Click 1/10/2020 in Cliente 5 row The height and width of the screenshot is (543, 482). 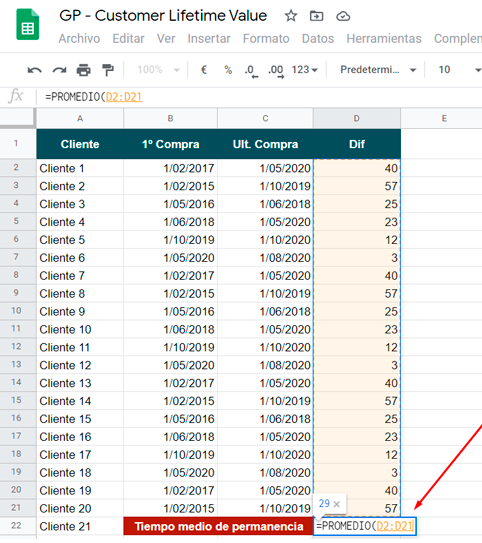[265, 240]
